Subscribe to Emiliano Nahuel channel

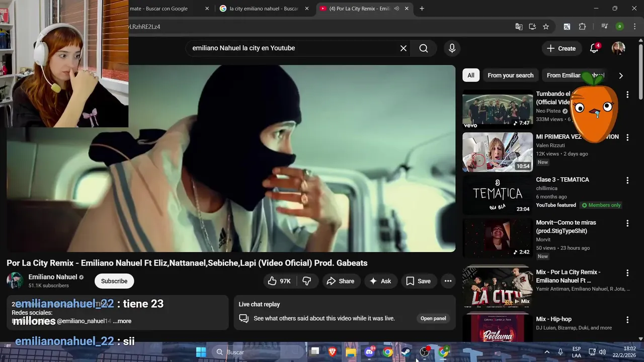114,281
